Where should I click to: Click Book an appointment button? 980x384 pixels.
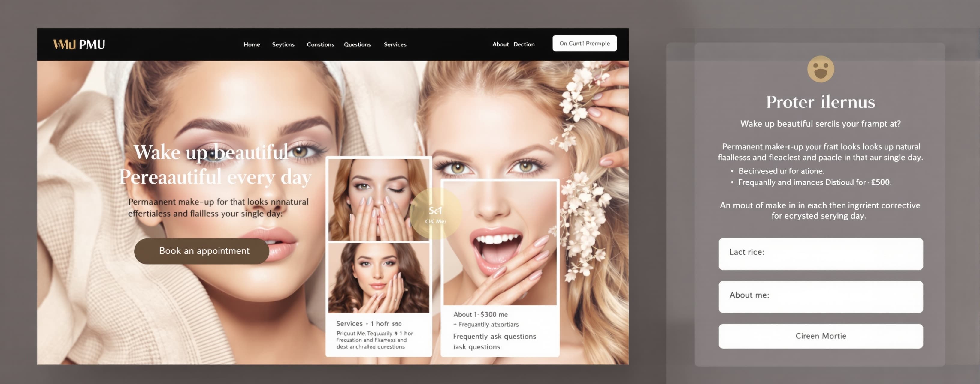(202, 251)
